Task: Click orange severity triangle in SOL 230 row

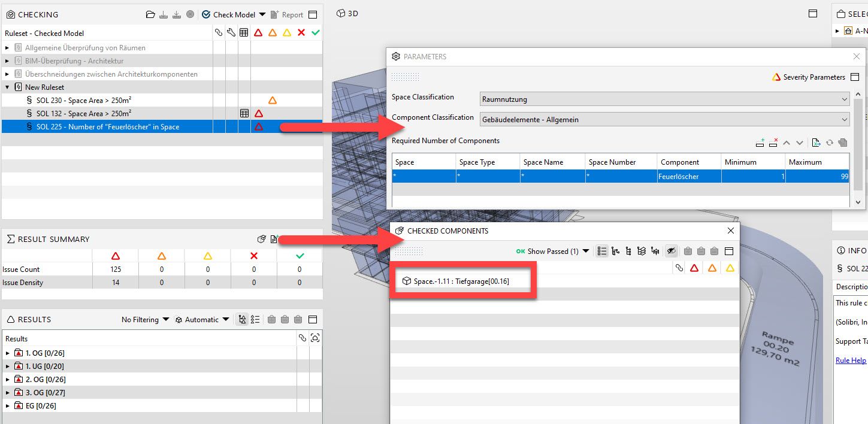Action: coord(273,100)
